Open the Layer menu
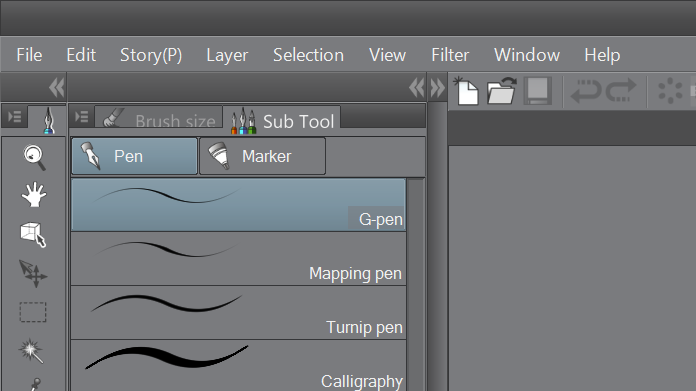Screen dimensions: 696x391 coord(227,55)
